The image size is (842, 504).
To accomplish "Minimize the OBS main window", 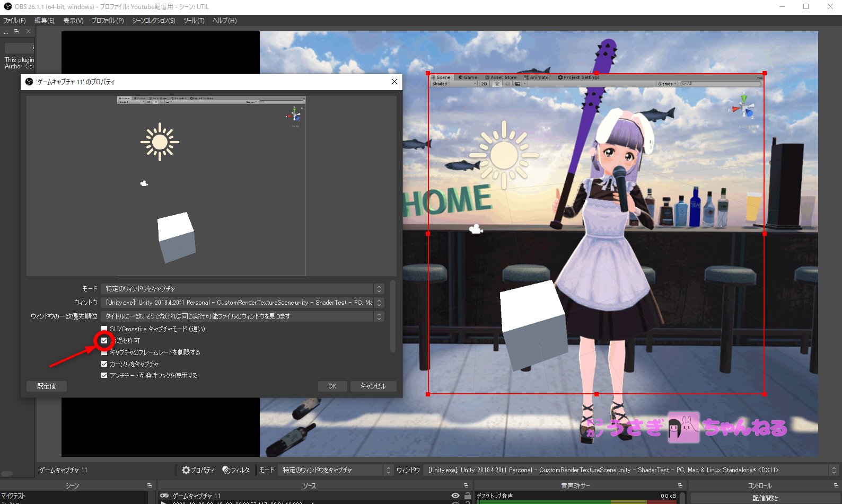I will point(782,6).
